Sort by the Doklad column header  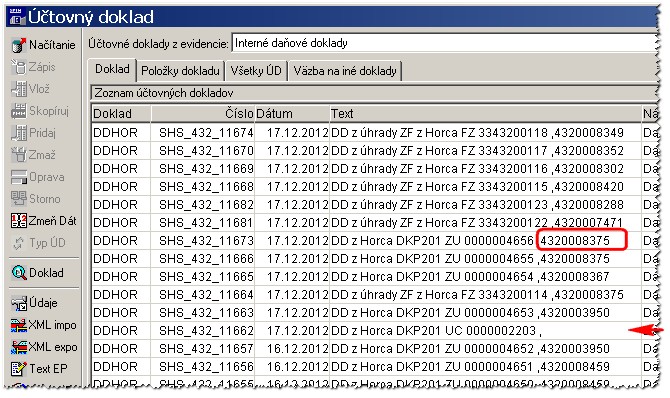coord(121,114)
